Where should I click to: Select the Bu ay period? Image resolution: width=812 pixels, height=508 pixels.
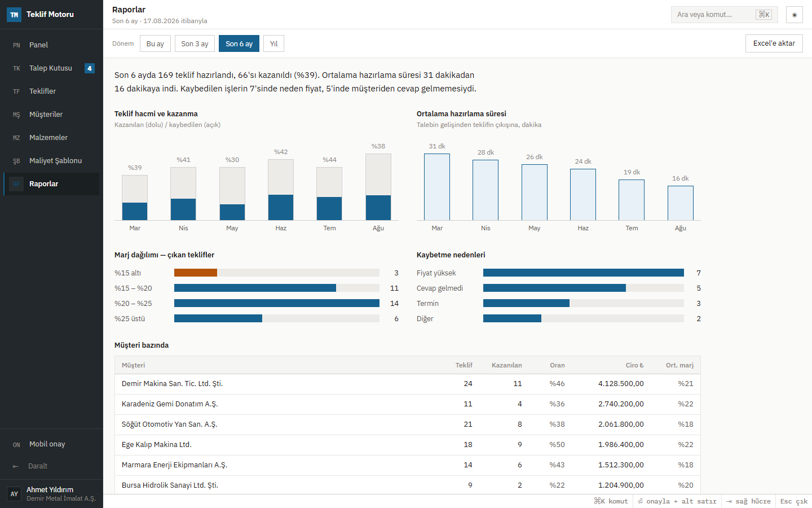click(155, 43)
